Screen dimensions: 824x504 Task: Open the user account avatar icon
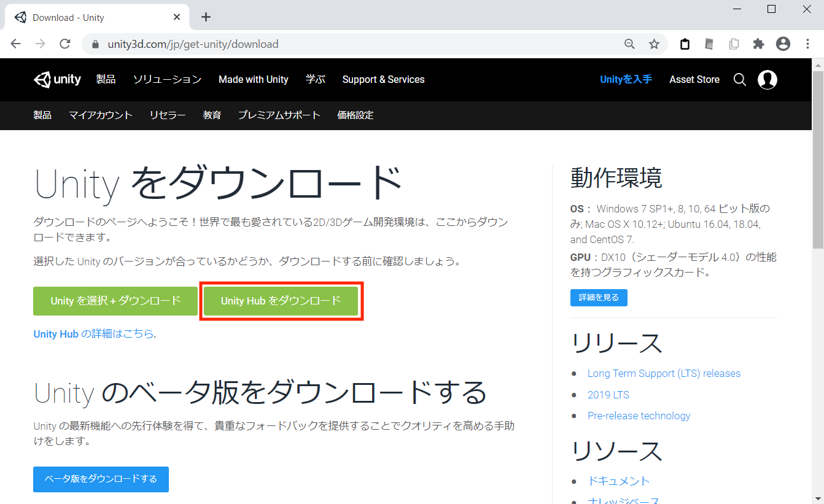[x=768, y=80]
